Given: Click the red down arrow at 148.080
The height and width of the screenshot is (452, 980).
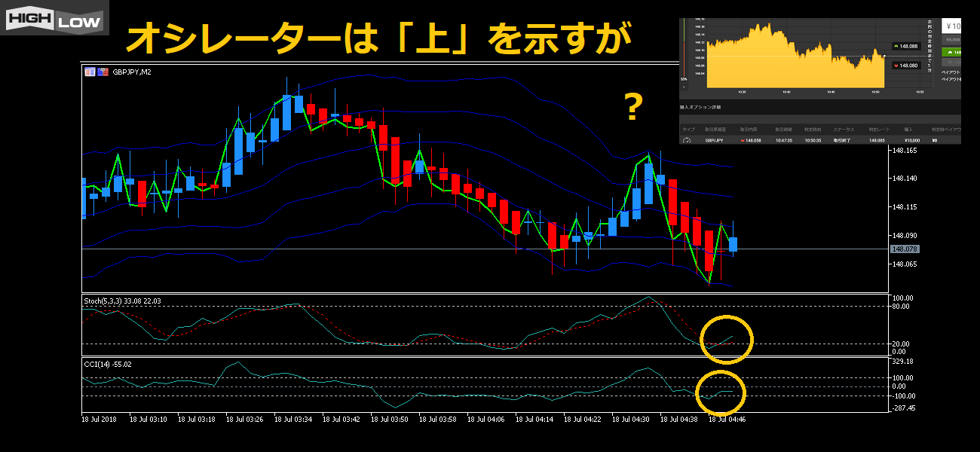Looking at the screenshot, I should pos(907,66).
